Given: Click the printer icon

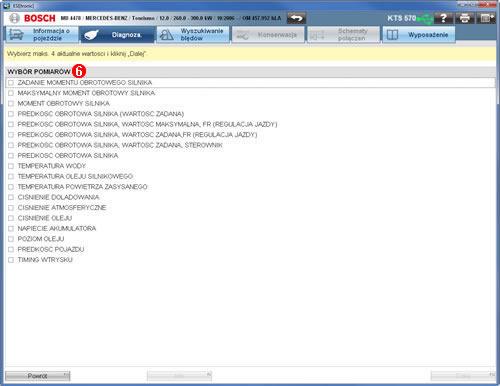Looking at the screenshot, I should 465,18.
